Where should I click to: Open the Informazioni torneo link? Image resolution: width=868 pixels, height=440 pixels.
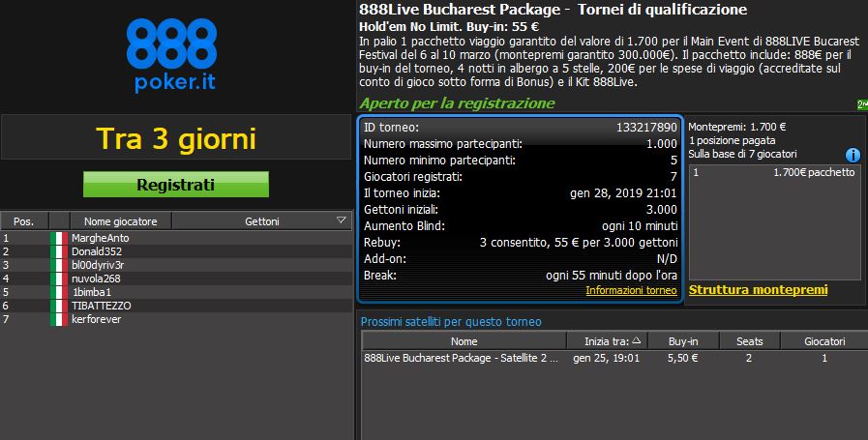(631, 290)
